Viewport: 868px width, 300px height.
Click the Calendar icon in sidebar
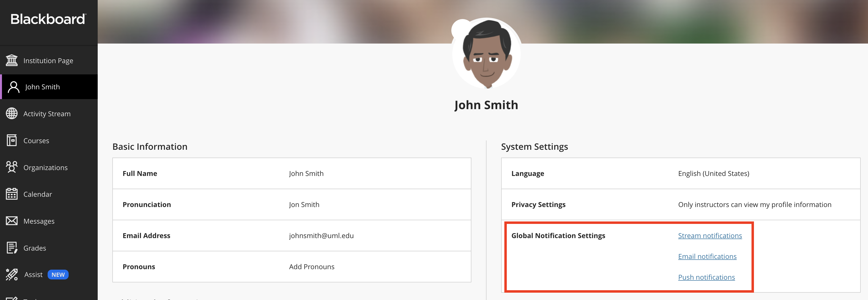click(x=12, y=194)
